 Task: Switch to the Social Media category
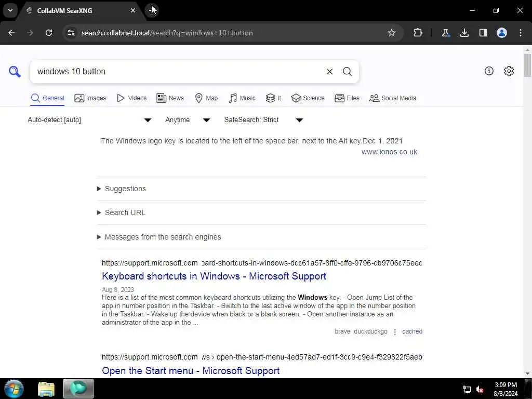coord(393,98)
